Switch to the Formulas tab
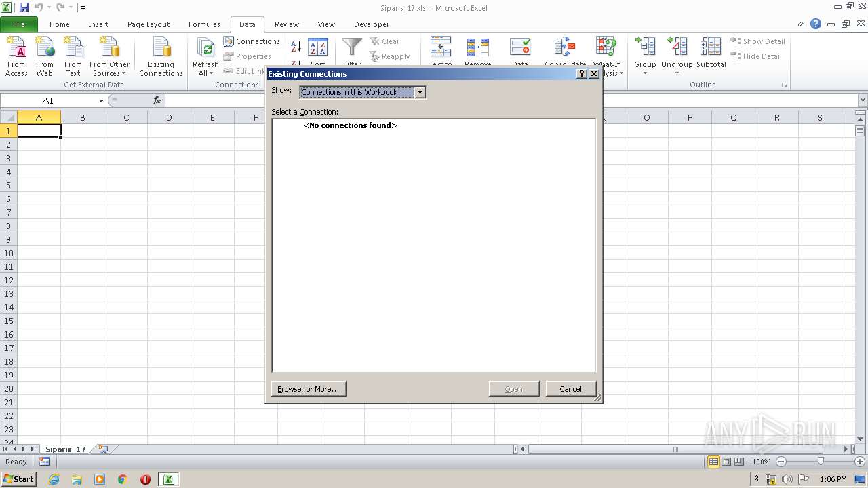 tap(204, 24)
